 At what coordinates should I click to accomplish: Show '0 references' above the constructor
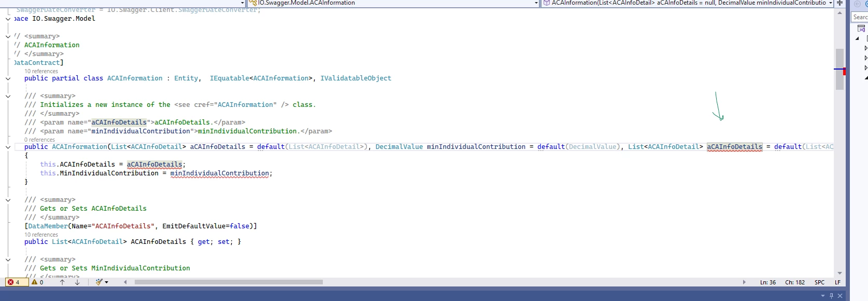tap(40, 140)
